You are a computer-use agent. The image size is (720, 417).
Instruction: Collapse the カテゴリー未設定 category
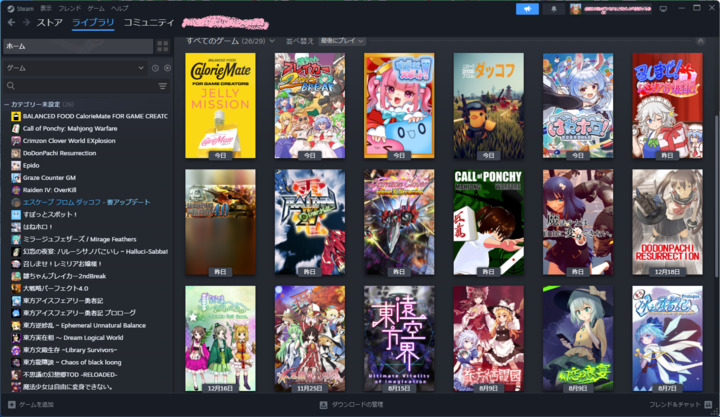pyautogui.click(x=39, y=104)
